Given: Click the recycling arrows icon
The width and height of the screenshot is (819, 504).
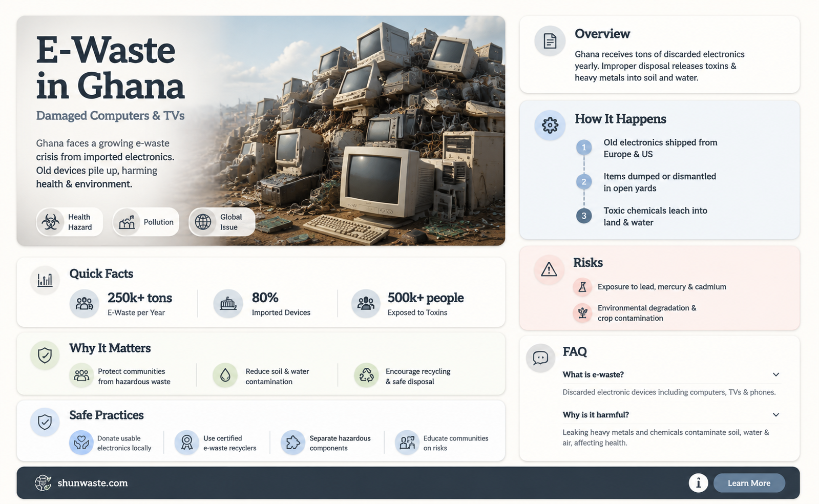Looking at the screenshot, I should tap(366, 375).
